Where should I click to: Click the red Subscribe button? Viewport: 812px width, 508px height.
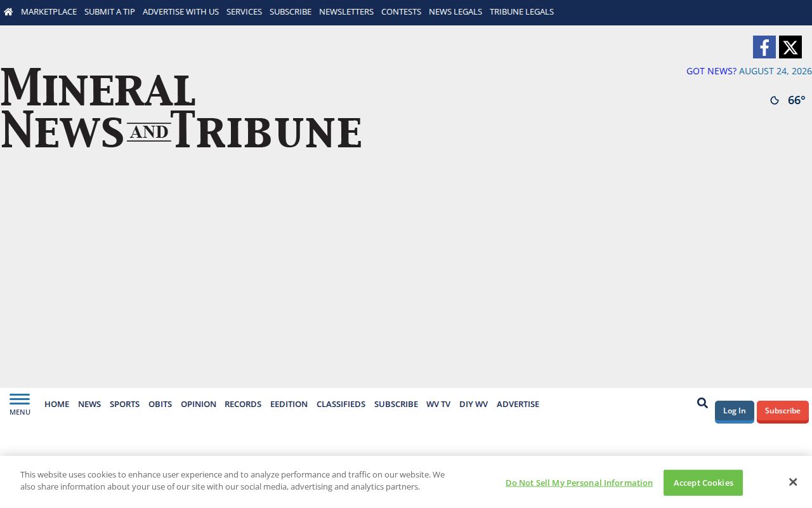(783, 411)
